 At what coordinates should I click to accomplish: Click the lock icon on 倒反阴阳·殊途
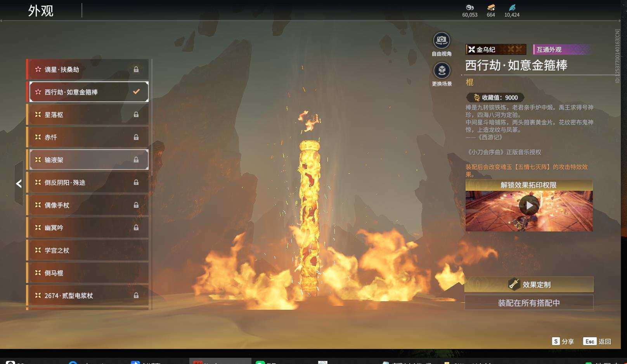[136, 182]
